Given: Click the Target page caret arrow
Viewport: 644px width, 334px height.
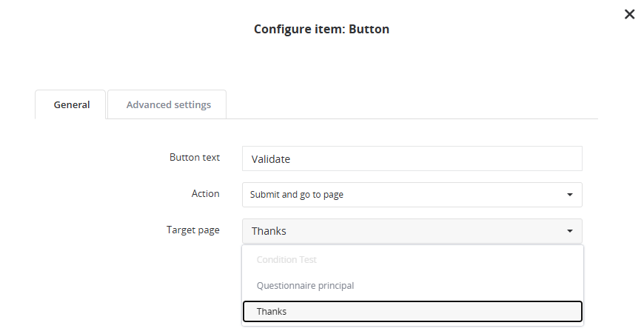Looking at the screenshot, I should [569, 231].
